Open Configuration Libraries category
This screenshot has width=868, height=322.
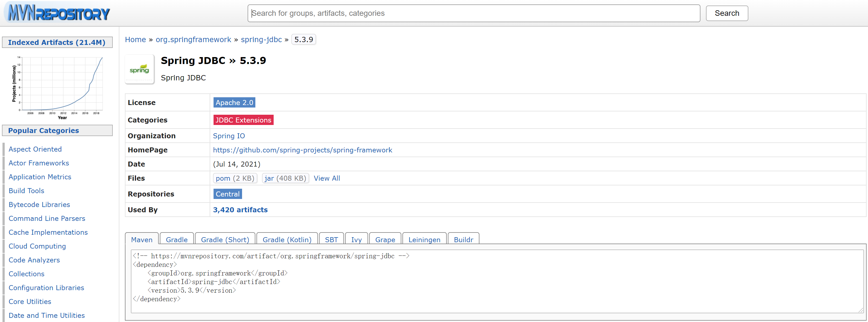coord(46,287)
